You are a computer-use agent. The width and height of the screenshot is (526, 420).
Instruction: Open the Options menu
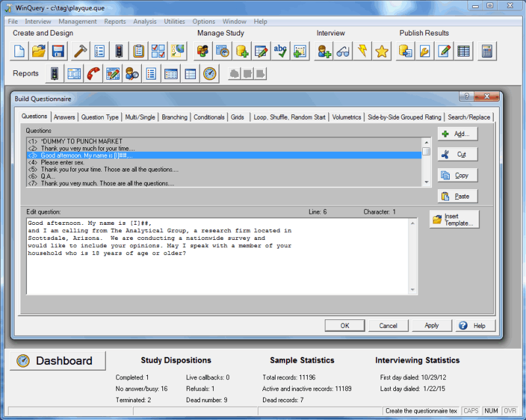click(x=204, y=22)
